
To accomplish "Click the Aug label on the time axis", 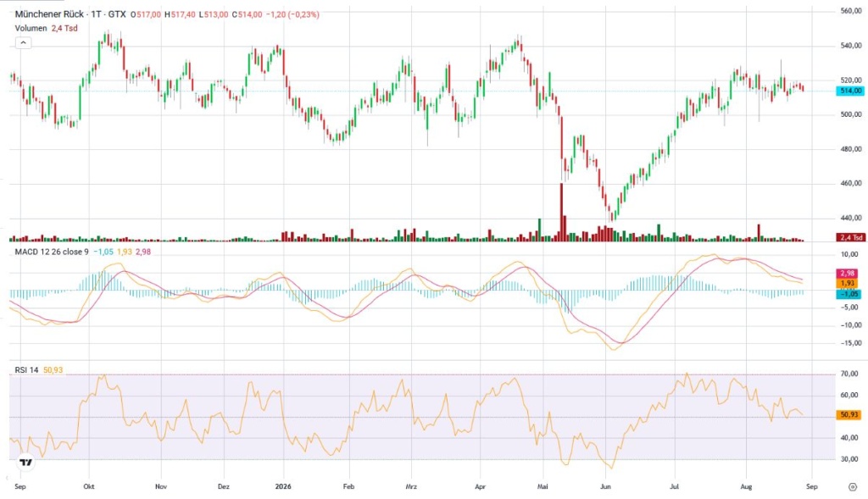I will (746, 487).
